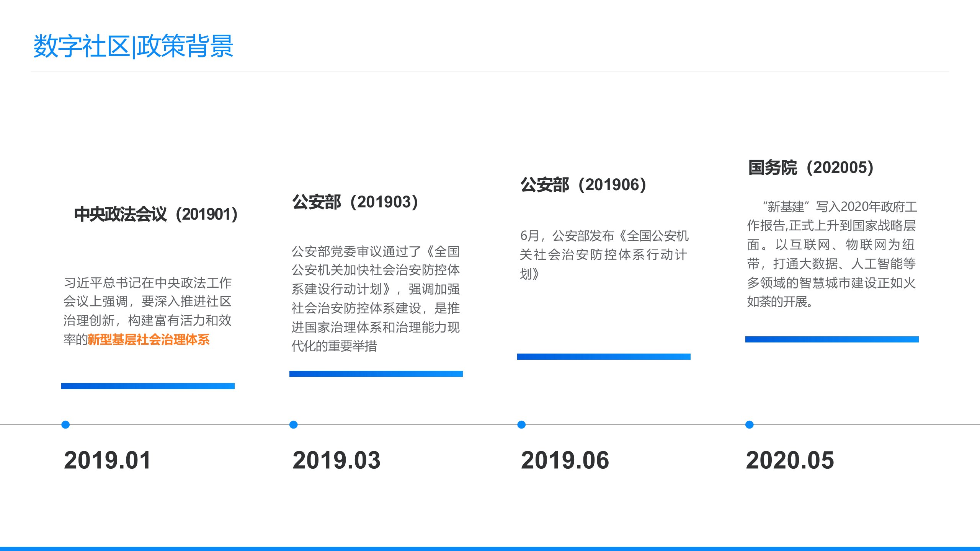
Task: Select the slide title 数字社区|政策背景
Action: tap(133, 46)
